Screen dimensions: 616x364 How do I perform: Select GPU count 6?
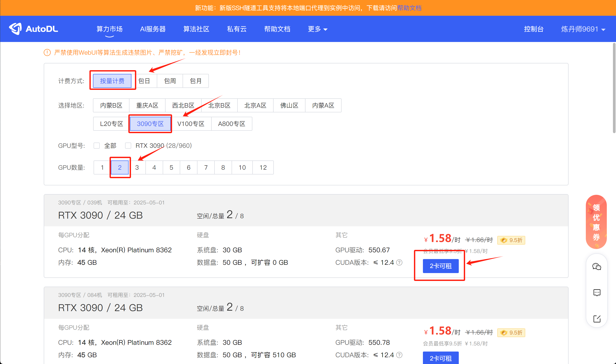pyautogui.click(x=188, y=167)
